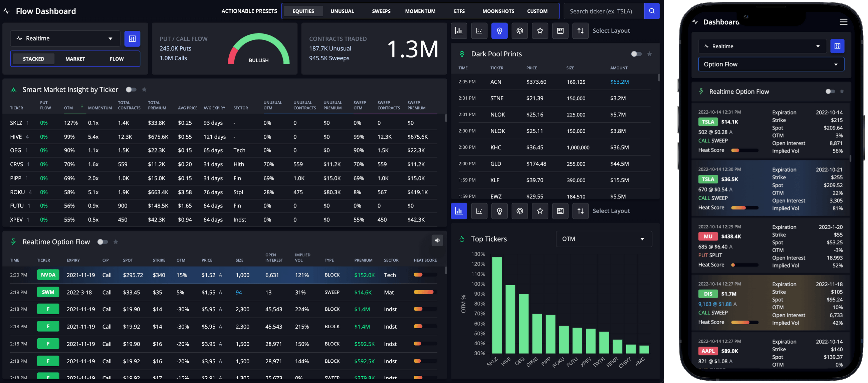The image size is (868, 383).
Task: Click the SWM ticker badge in option flow
Action: [48, 292]
